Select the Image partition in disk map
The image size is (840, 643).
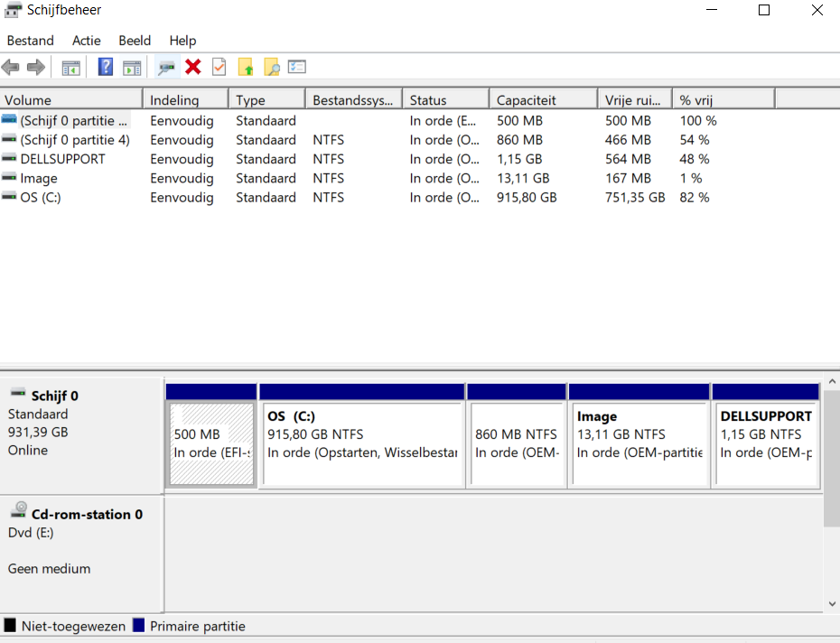(x=639, y=443)
